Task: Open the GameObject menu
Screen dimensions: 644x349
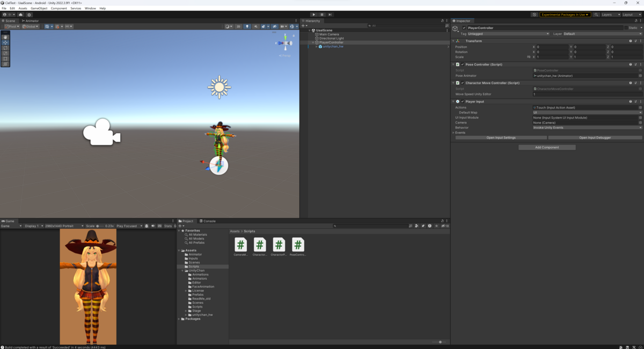Action: point(39,9)
